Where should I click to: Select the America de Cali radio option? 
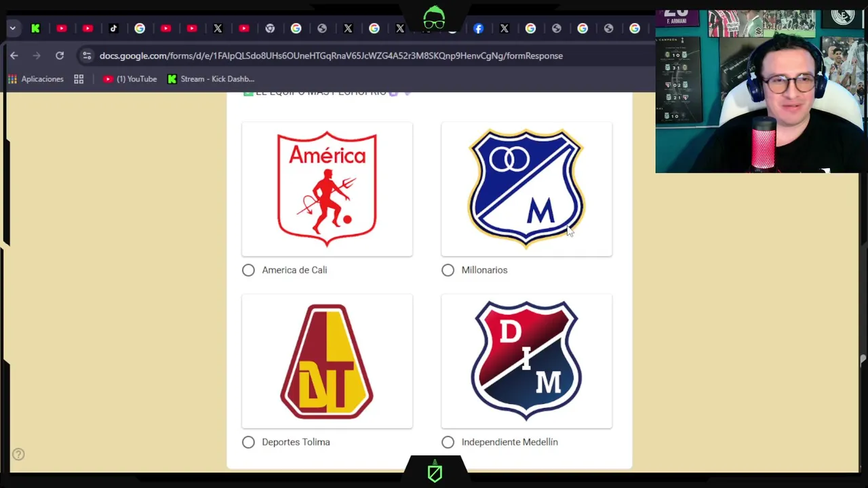(248, 270)
